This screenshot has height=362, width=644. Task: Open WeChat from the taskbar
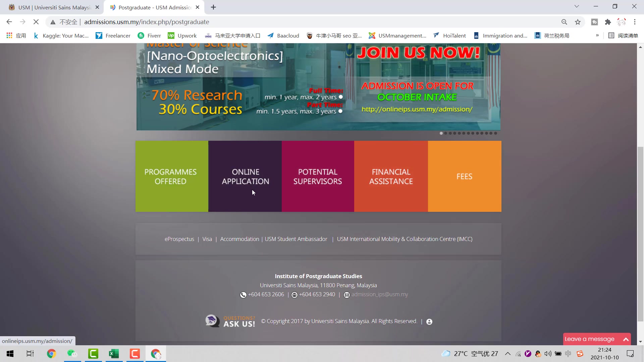point(72,354)
